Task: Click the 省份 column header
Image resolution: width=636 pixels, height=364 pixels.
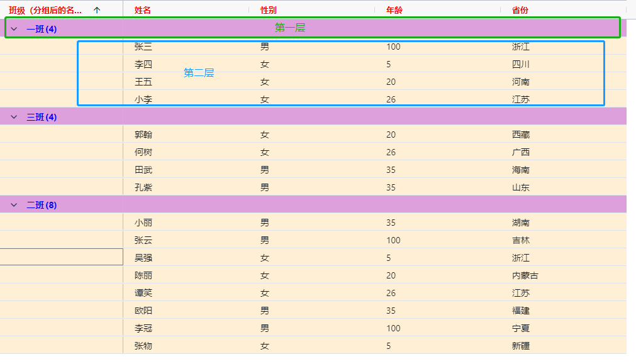Action: click(517, 9)
